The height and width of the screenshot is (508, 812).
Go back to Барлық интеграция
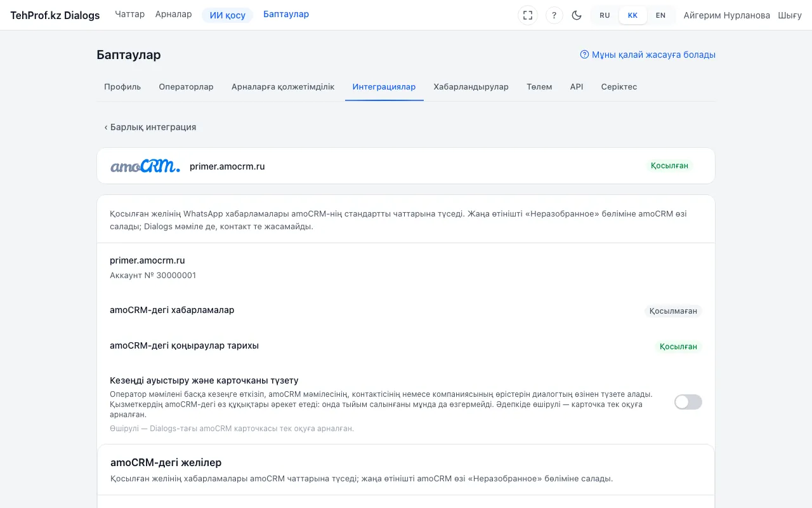(x=150, y=127)
